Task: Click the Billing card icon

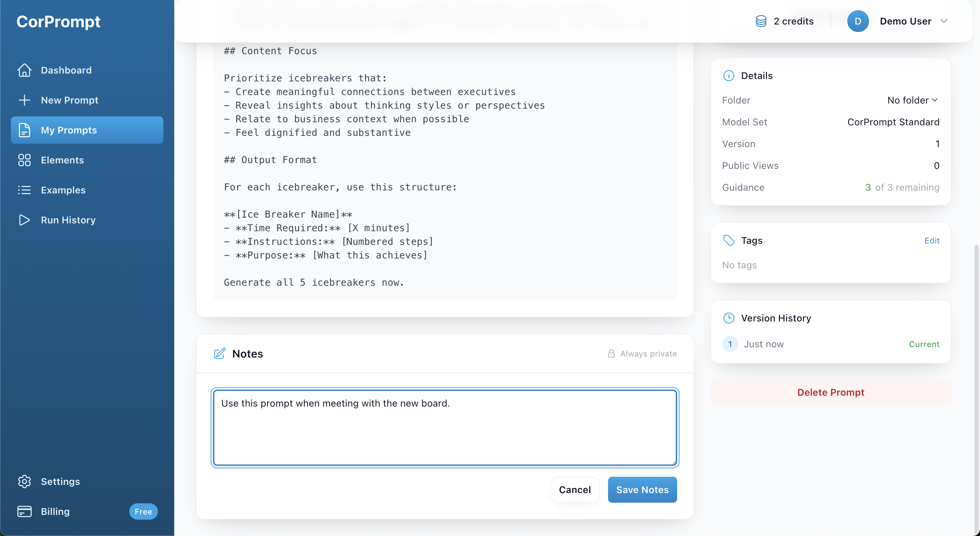Action: tap(24, 511)
